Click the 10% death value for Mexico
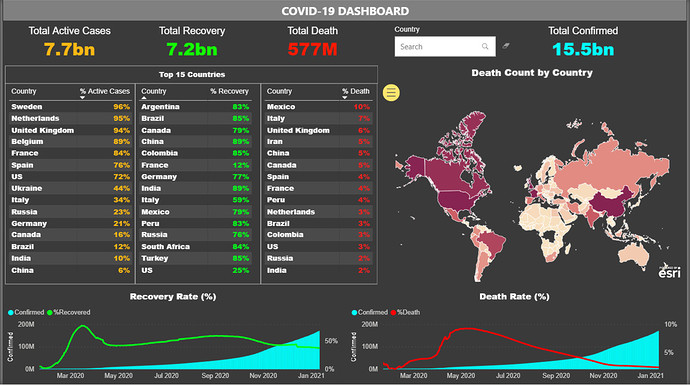 click(362, 106)
